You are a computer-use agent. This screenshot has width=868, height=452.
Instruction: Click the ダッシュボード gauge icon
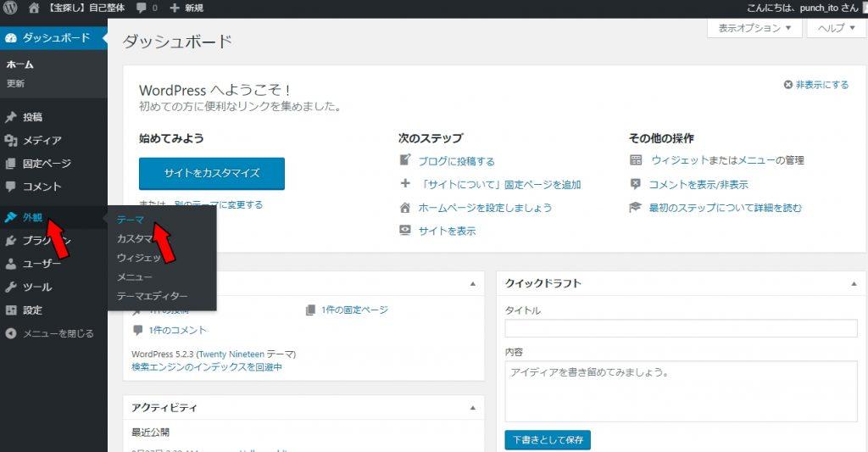(10, 38)
